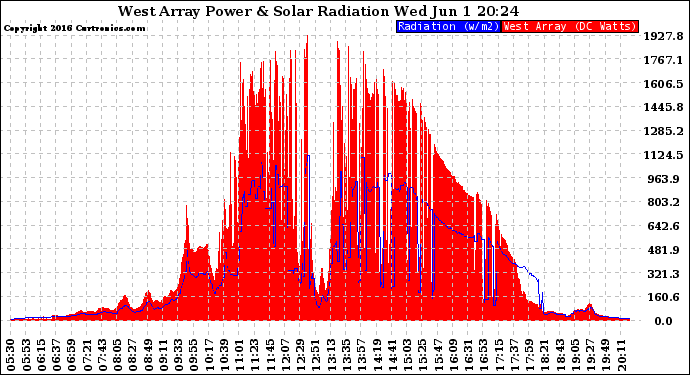690x375 pixels.
Task: Click the x-axis time label 06:37
Action: (x=57, y=355)
